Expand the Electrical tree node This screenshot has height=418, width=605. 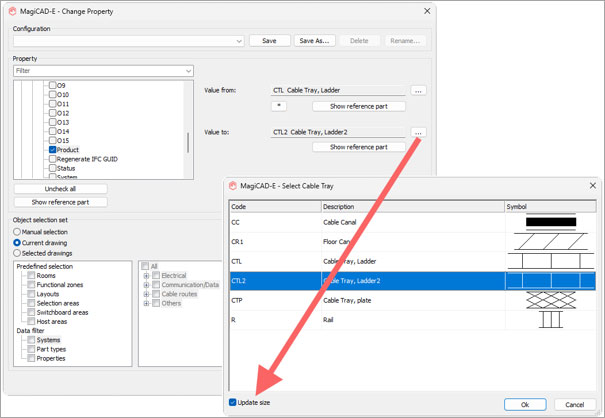click(146, 276)
